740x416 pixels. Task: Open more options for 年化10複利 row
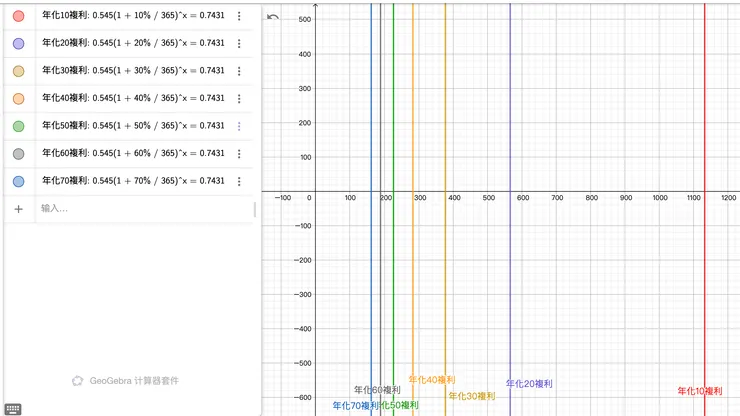[239, 16]
